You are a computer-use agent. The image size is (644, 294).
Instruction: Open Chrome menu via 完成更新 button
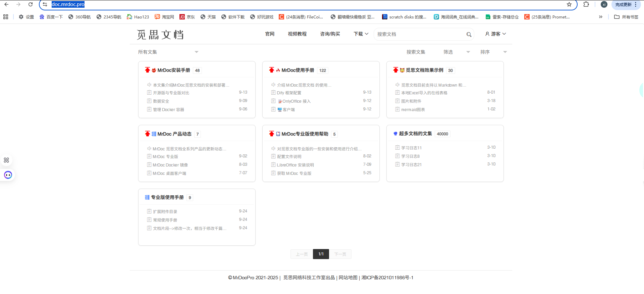tap(626, 4)
